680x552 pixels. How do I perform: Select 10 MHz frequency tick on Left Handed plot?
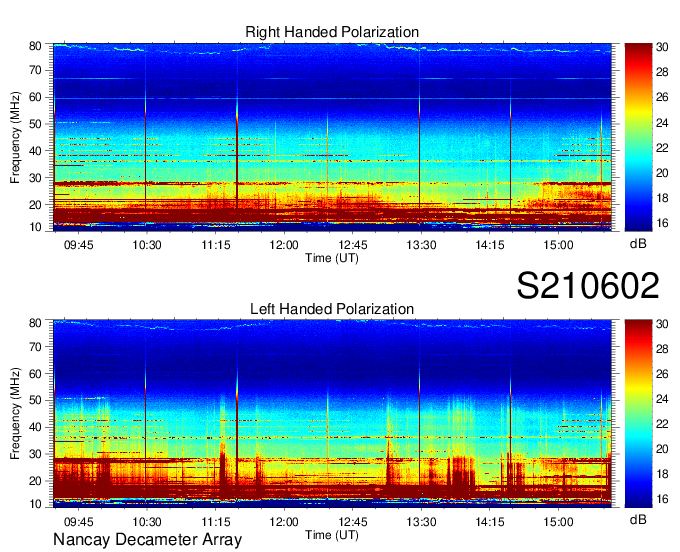35,504
